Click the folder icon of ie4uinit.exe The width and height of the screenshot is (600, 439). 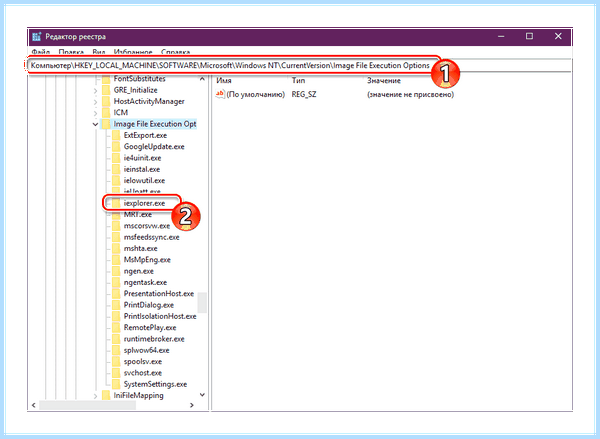tap(116, 158)
